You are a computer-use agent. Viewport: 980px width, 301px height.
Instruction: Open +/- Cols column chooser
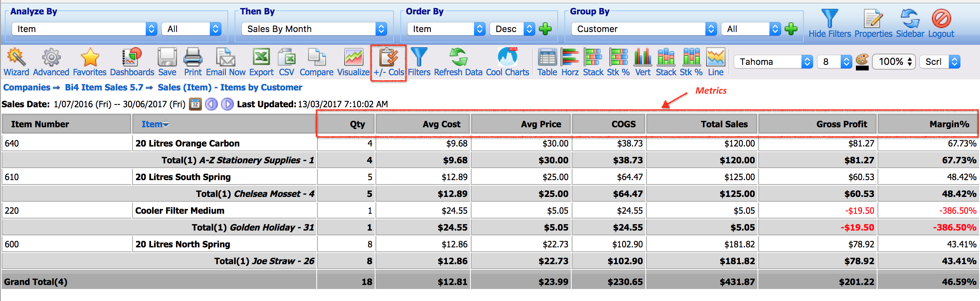point(389,62)
